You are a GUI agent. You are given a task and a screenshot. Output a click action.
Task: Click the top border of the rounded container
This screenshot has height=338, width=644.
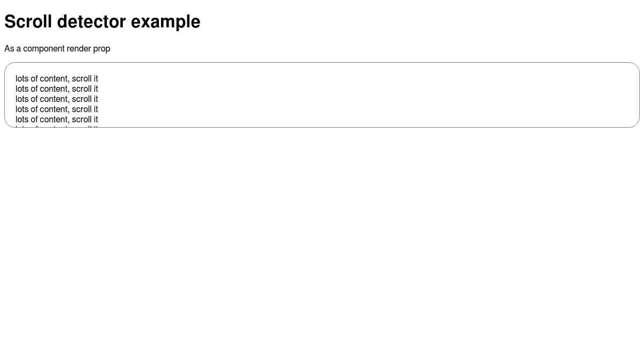click(322, 63)
